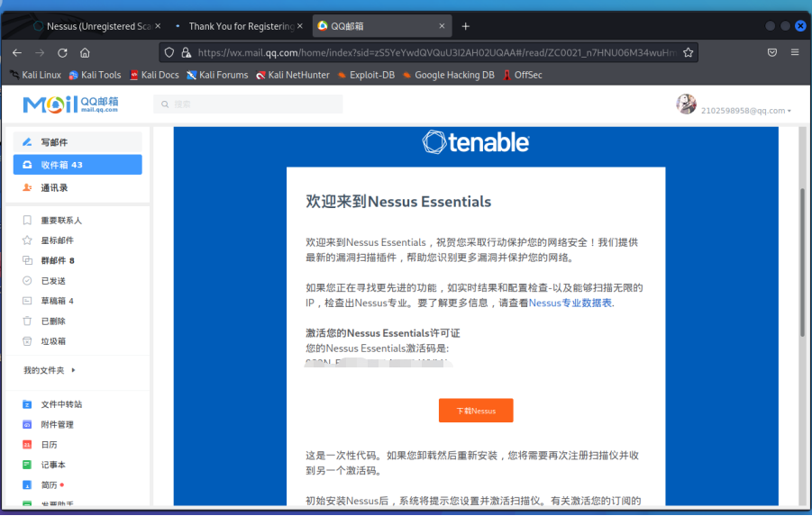
Task: Click the padlock site info icon
Action: click(x=186, y=53)
